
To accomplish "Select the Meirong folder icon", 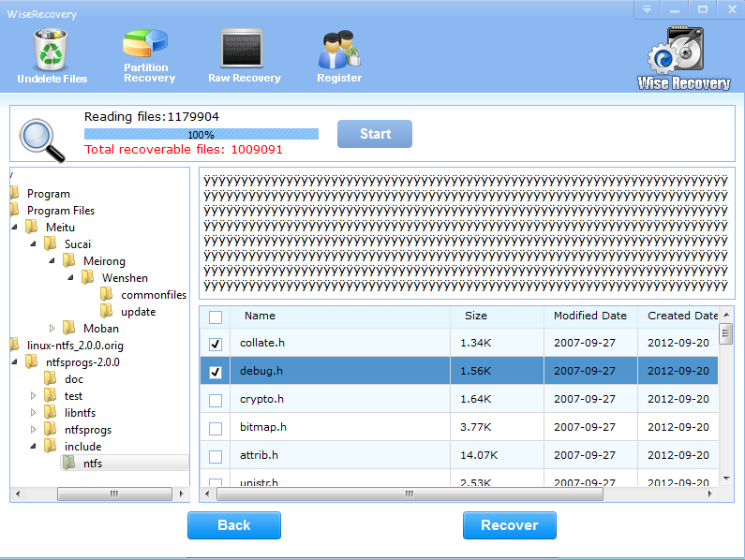I will tap(69, 260).
